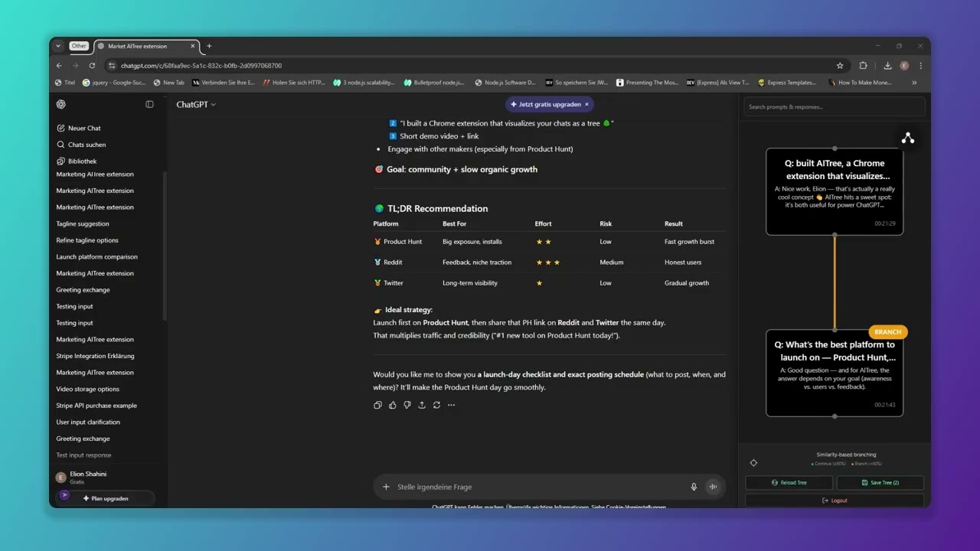Open the Elion Shahini account menu
This screenshot has height=551, width=980.
[x=107, y=478]
